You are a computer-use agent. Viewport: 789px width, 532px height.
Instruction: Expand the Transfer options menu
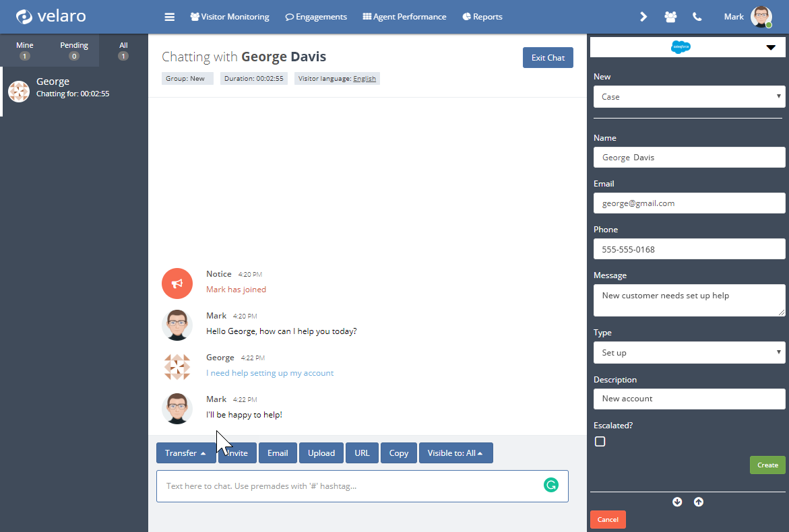[x=186, y=453]
